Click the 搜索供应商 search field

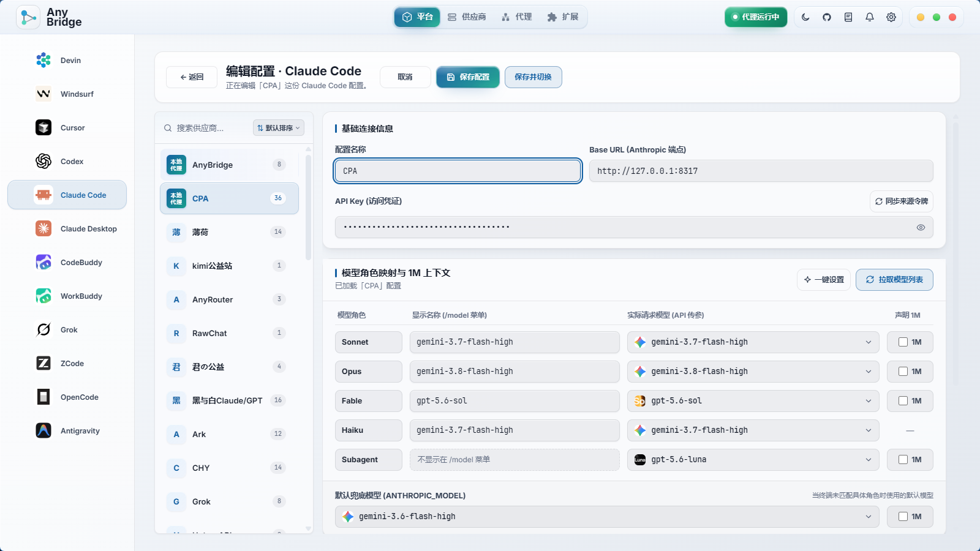click(205, 128)
